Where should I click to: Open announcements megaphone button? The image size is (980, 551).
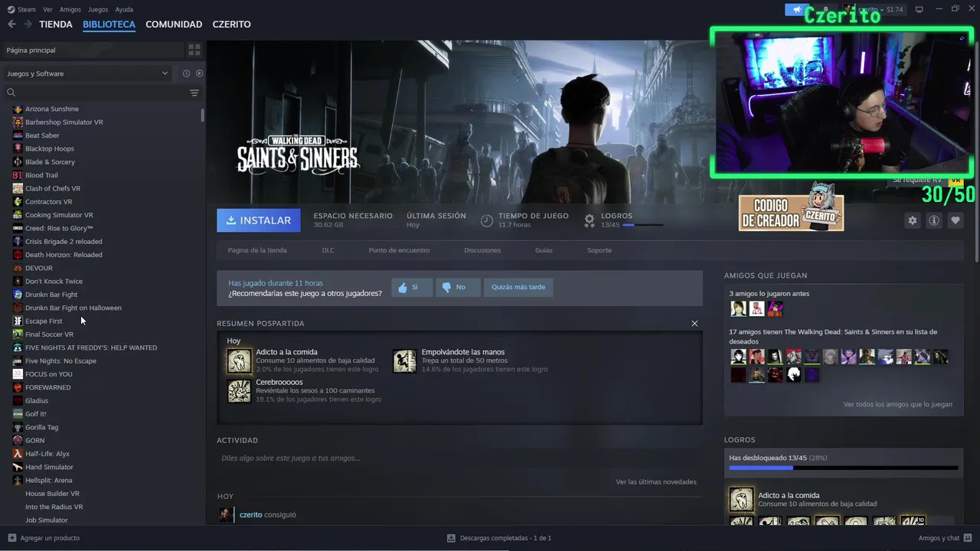click(x=797, y=9)
